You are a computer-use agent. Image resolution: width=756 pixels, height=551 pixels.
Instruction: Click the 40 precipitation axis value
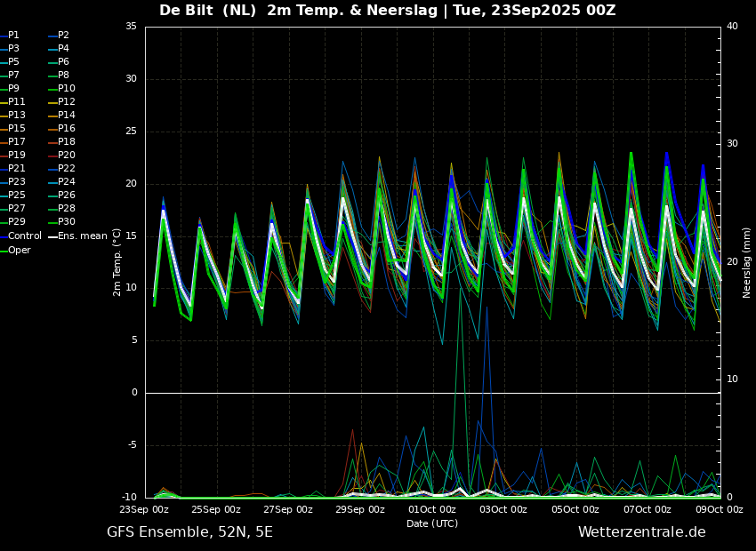[732, 27]
